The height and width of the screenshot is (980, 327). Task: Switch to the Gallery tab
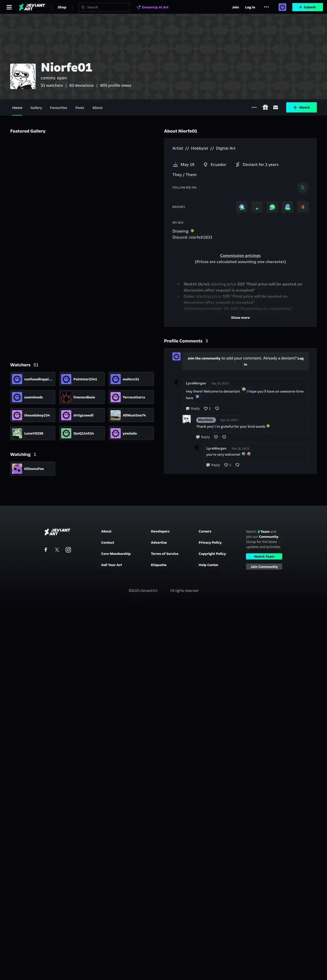(x=36, y=108)
